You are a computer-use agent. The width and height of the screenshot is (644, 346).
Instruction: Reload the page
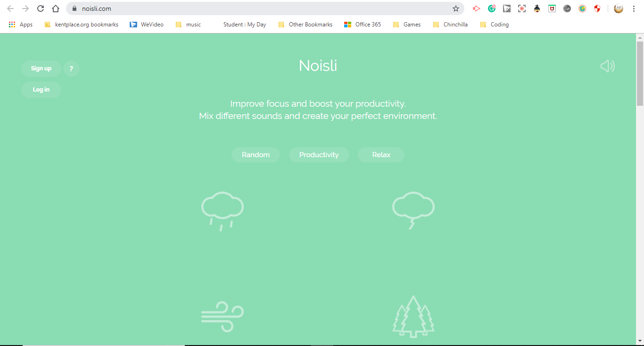[41, 8]
